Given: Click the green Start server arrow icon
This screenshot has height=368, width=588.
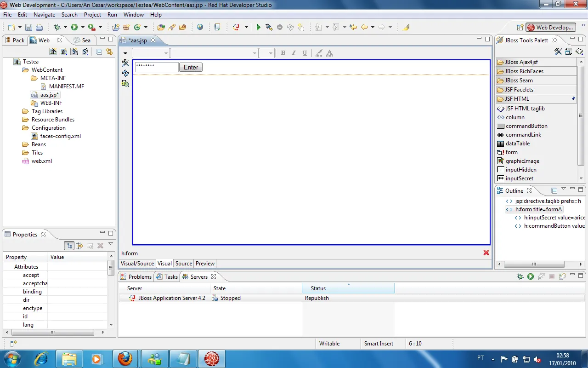Looking at the screenshot, I should coord(258,28).
